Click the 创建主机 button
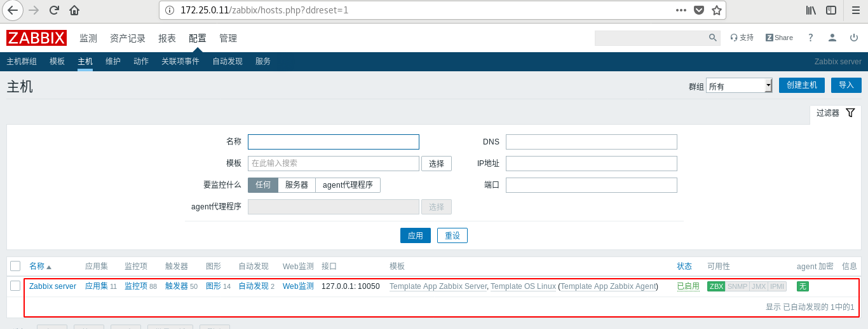Screen dimensions: 868x329 802,85
